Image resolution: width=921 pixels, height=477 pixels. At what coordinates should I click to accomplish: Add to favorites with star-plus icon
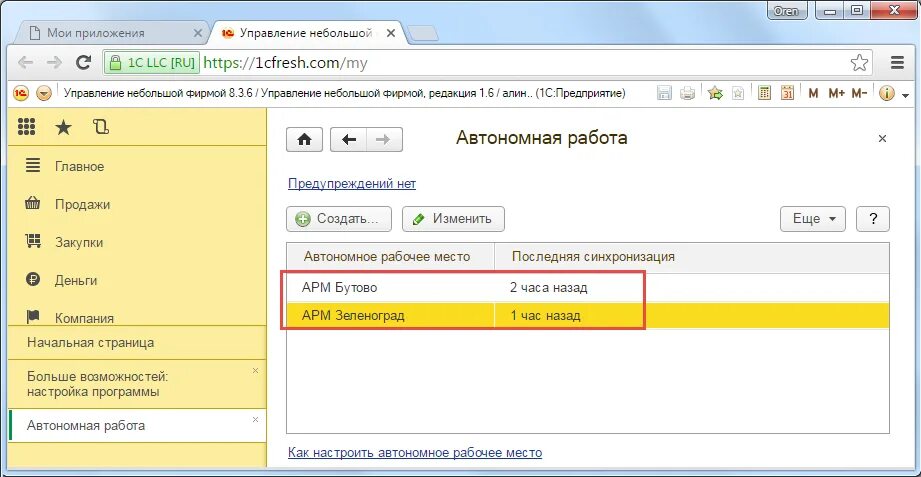[x=715, y=93]
